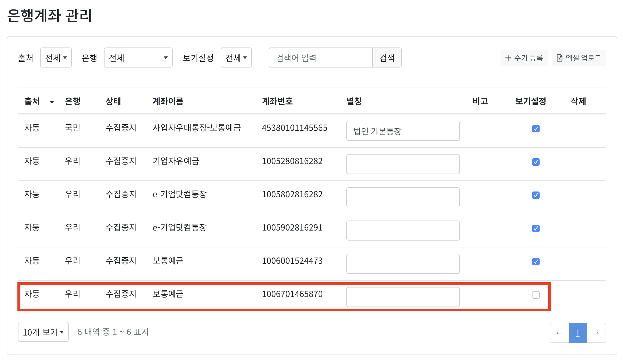Uncheck 보기설정 for account 1006001524473
This screenshot has height=364, width=623.
[x=536, y=262]
